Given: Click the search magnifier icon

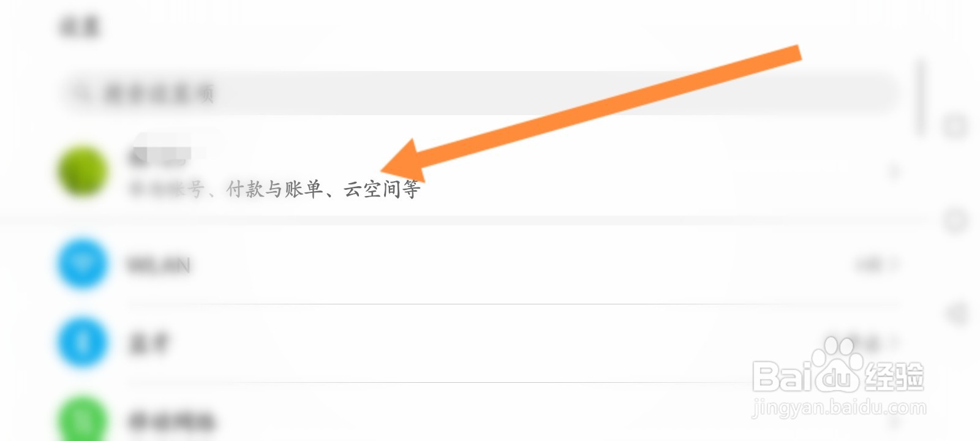Looking at the screenshot, I should click(x=82, y=93).
